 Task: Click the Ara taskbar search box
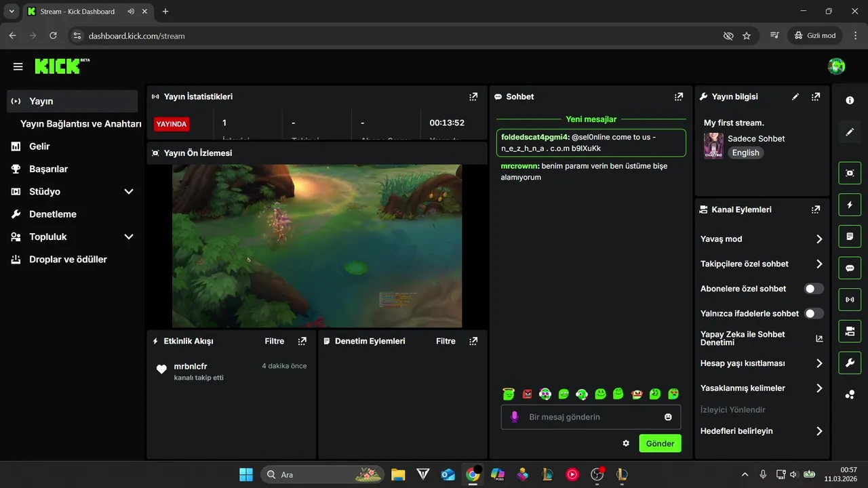(x=321, y=474)
